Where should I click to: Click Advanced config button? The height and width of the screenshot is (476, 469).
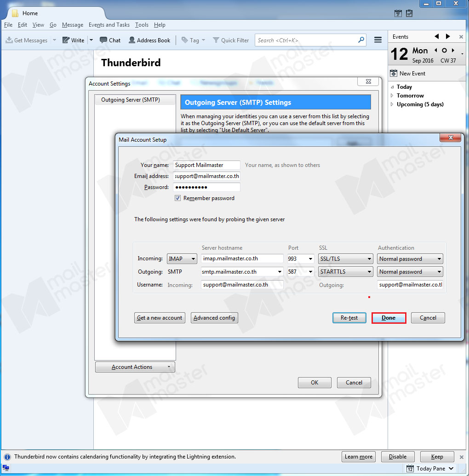[214, 318]
